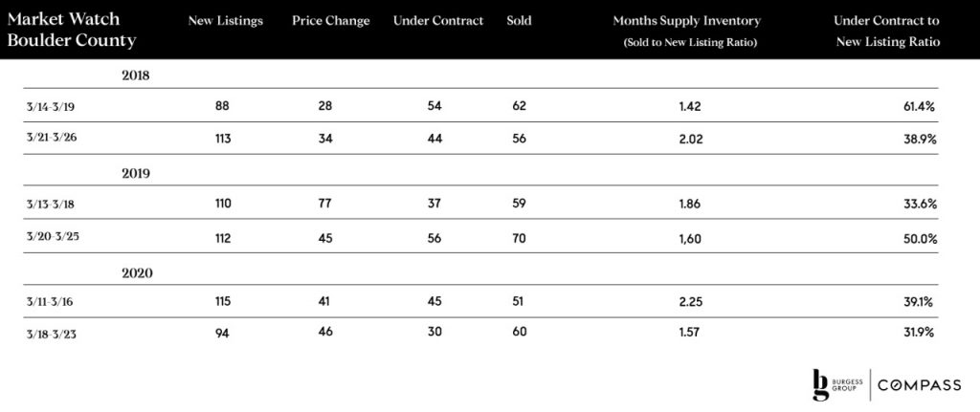
Task: Click Under Contract to New Listing Ratio header
Action: 887,32
